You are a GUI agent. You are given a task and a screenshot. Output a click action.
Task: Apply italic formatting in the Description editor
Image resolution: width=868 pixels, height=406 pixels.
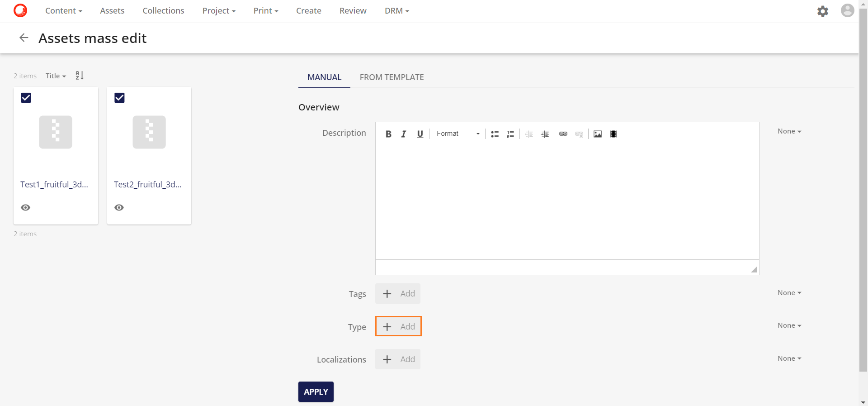404,134
